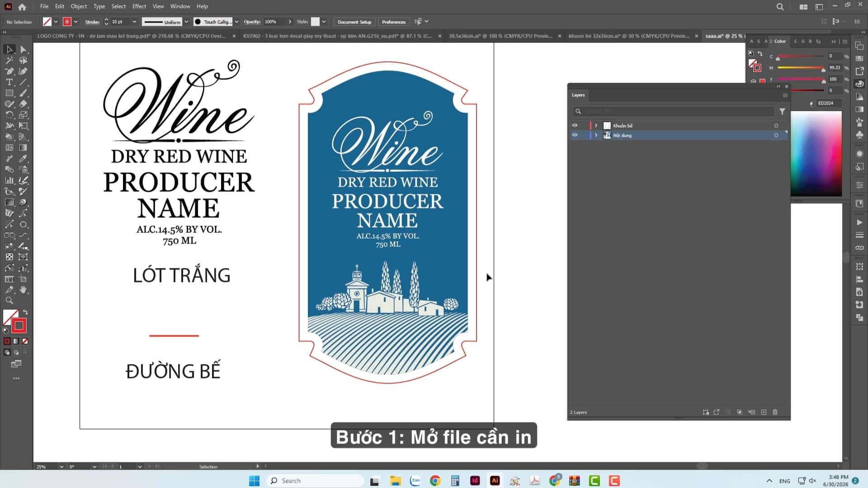Expand the Khuôn bế layer
This screenshot has width=868, height=488.
point(596,126)
